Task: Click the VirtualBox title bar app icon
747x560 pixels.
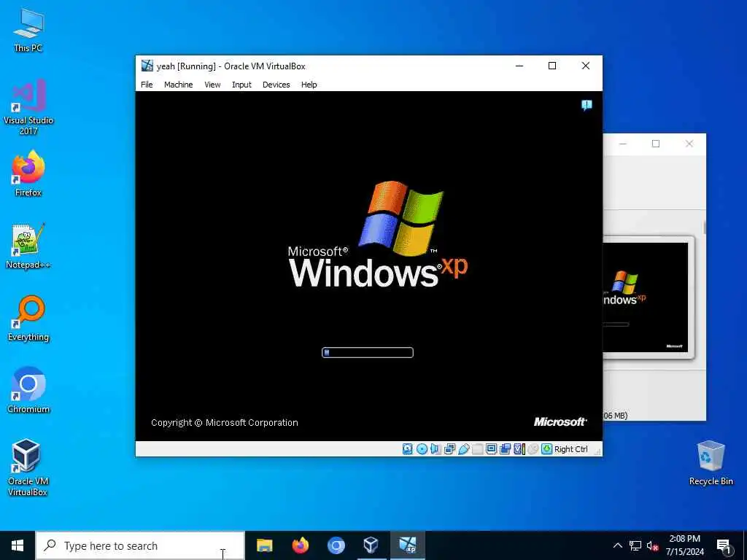Action: click(147, 66)
